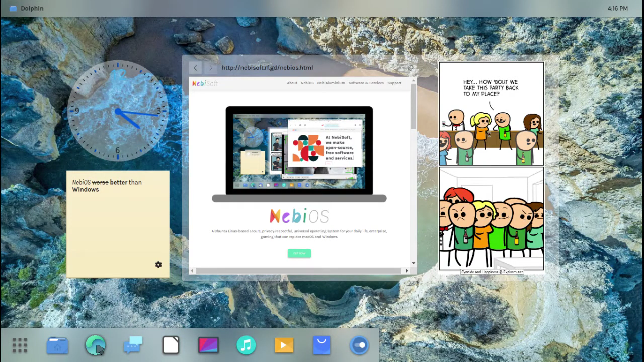
Task: Open the About page link
Action: 292,83
